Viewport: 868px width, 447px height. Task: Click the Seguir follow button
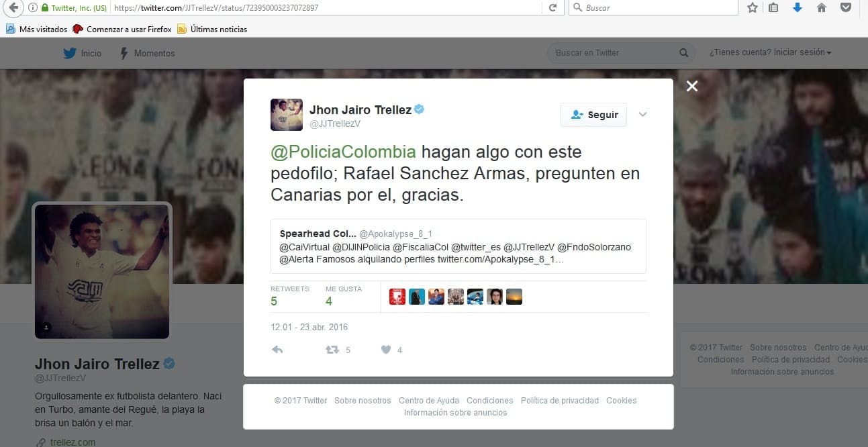pos(594,115)
